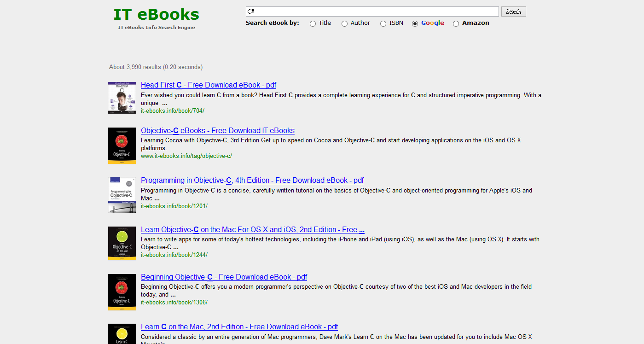Open Objective-C eBooks result link
The width and height of the screenshot is (644, 344).
(218, 130)
